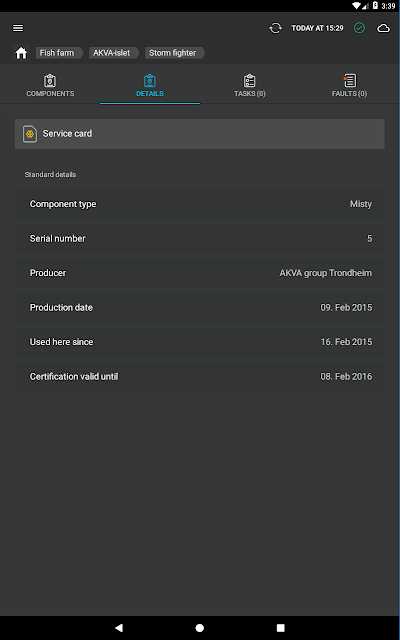400x640 pixels.
Task: Tap the Service card icon
Action: (30, 134)
